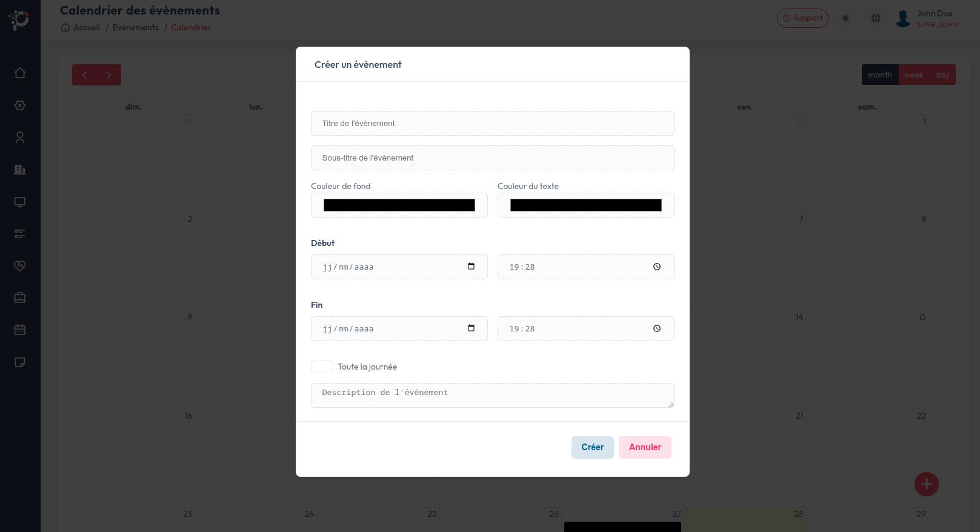
Task: Click the Créer button
Action: [592, 447]
